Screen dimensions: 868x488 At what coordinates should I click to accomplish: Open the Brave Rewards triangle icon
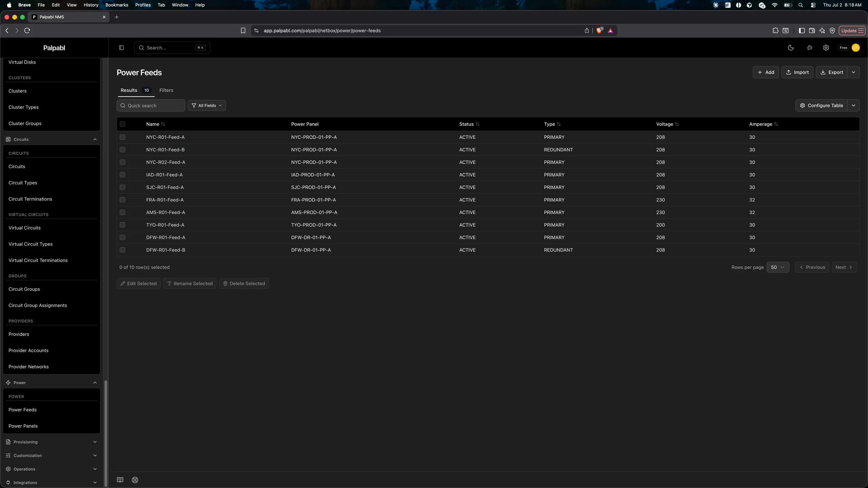[610, 31]
